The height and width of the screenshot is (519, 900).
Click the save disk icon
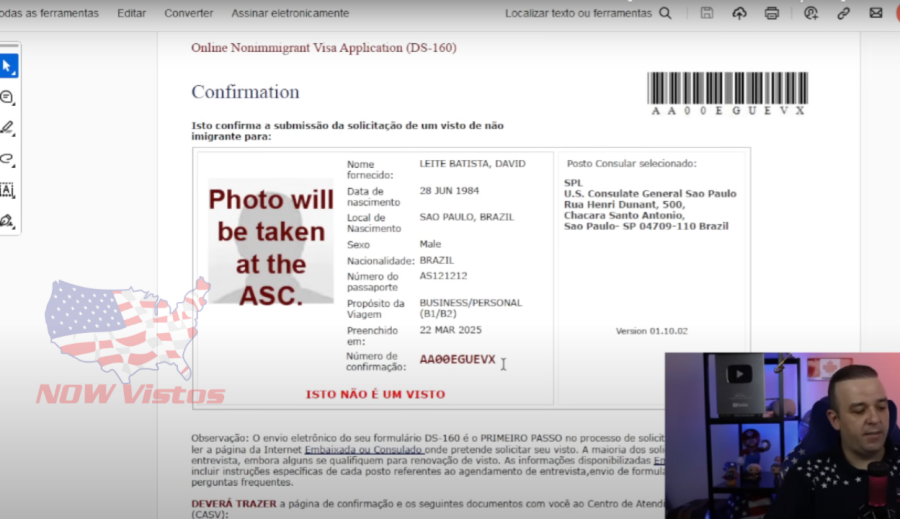[x=707, y=13]
